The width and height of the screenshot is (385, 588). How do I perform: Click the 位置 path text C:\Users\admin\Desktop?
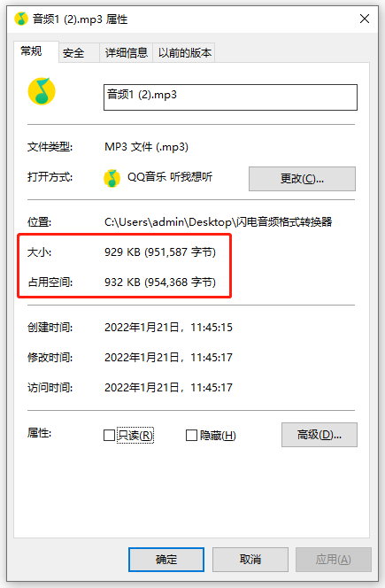tap(168, 222)
